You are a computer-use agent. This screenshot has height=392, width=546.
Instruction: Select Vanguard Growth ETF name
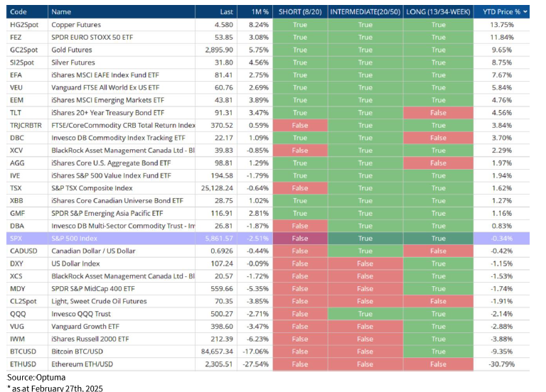(x=85, y=326)
